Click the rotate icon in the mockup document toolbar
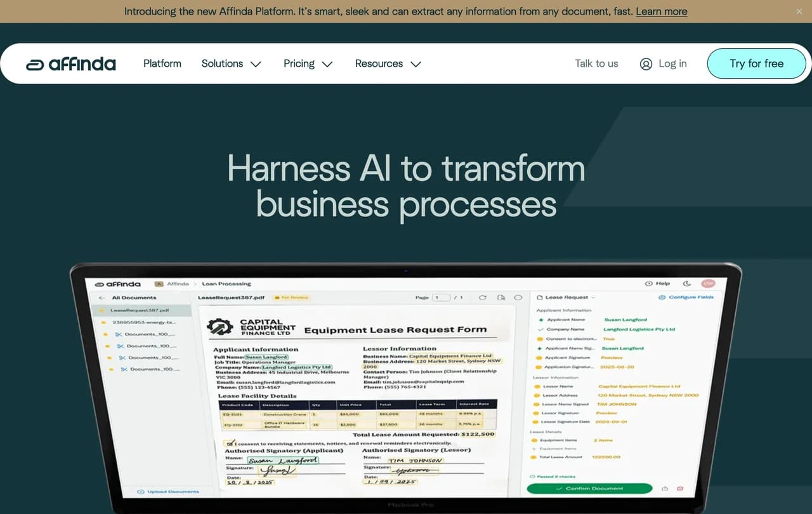Viewport: 812px width, 514px height. tap(483, 297)
